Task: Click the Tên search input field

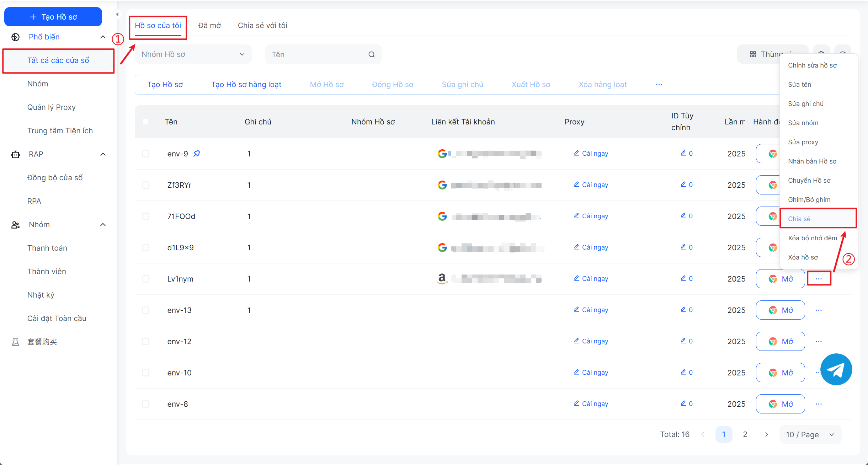Action: coord(316,54)
